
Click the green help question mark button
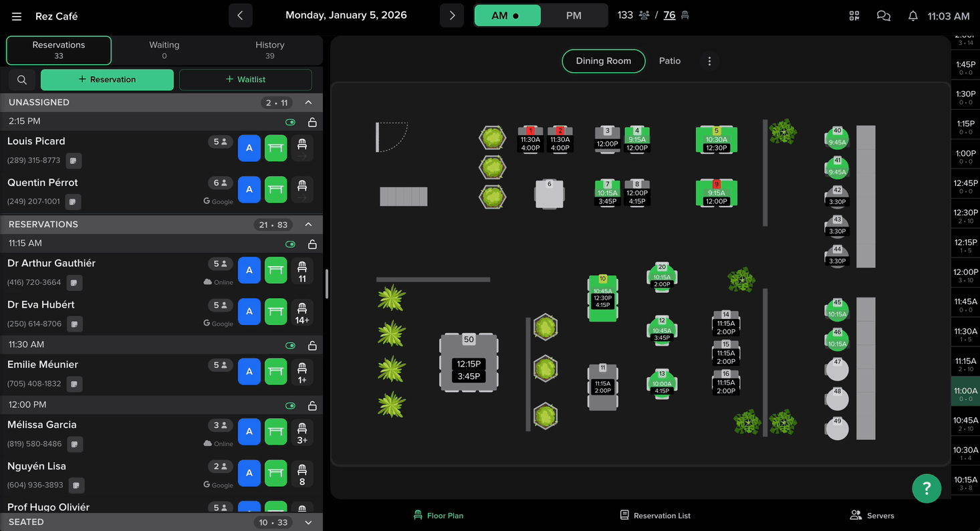[x=926, y=488]
